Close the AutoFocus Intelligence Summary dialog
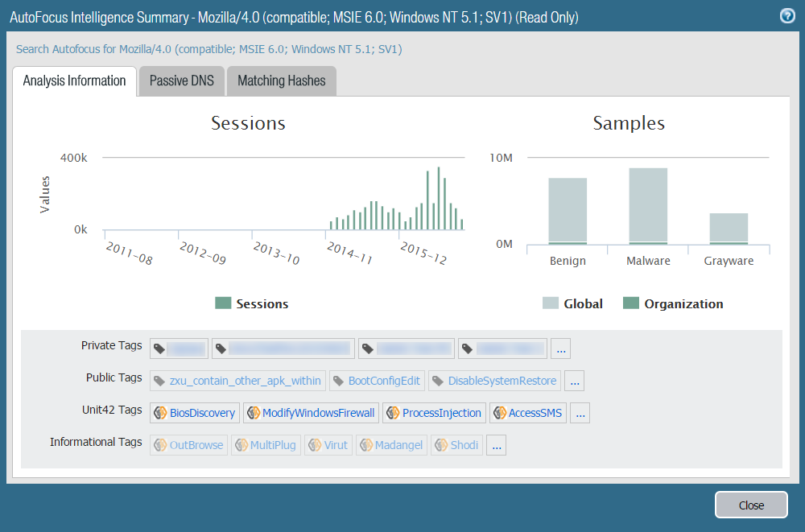The width and height of the screenshot is (805, 532). pos(751,505)
